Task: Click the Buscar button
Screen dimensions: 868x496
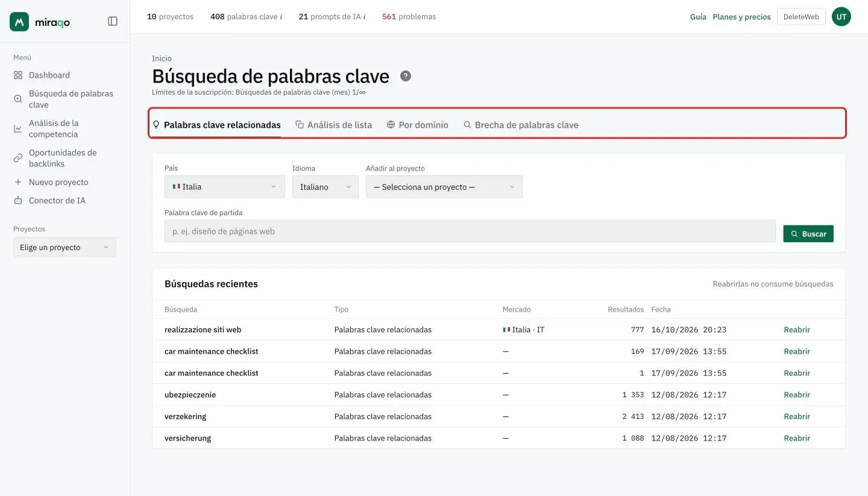Action: 808,234
